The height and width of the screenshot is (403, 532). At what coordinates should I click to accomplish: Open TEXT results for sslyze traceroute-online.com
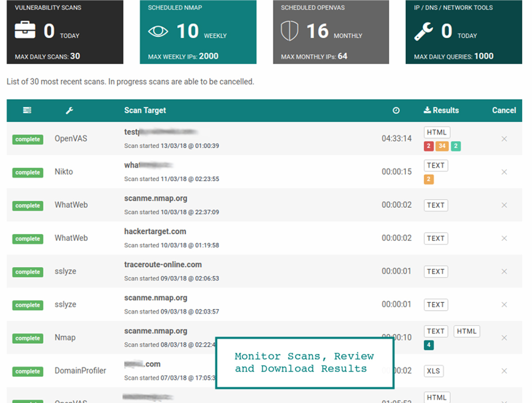point(436,271)
